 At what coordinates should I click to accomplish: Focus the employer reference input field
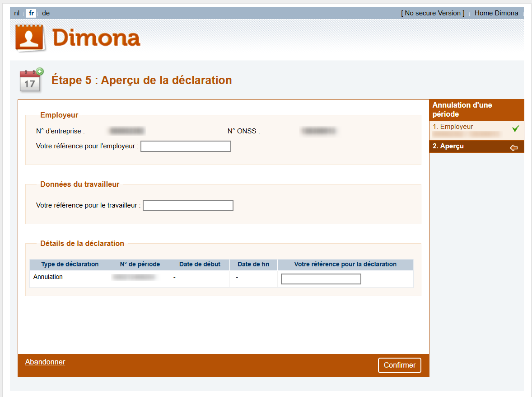pos(186,147)
